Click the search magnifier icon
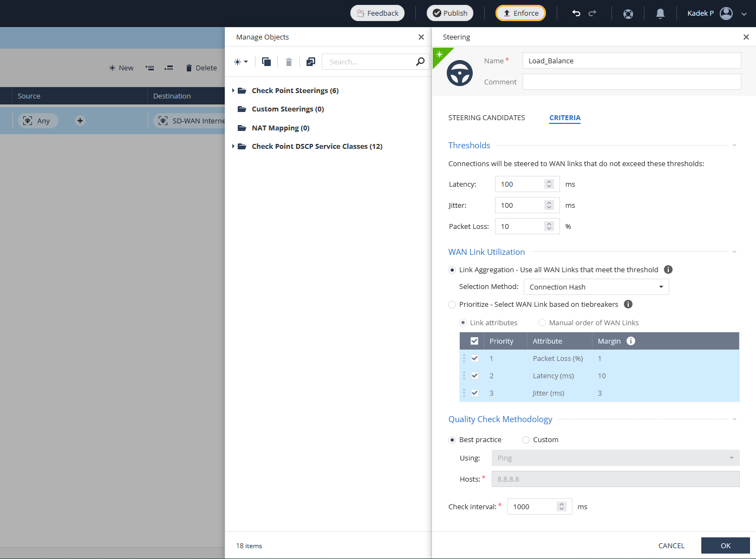This screenshot has width=756, height=559. pos(420,62)
